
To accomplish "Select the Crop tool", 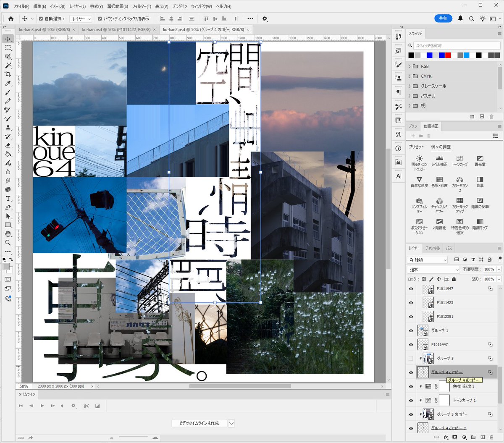I will tap(8, 74).
